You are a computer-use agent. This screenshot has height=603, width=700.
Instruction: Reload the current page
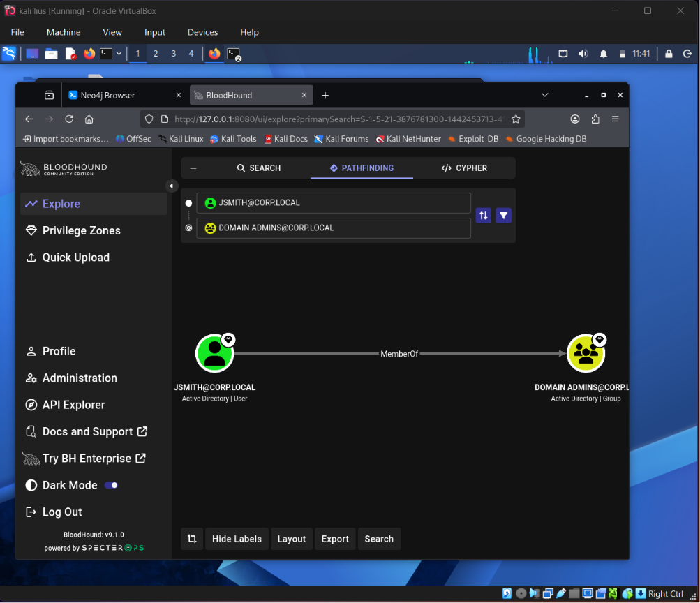[x=69, y=119]
